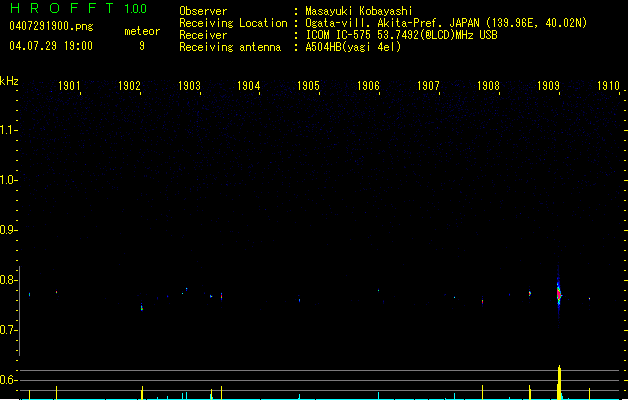Viewport: 629px width, 400px height.
Task: Click the 0.8 kHz frequency label
Action: (7, 280)
